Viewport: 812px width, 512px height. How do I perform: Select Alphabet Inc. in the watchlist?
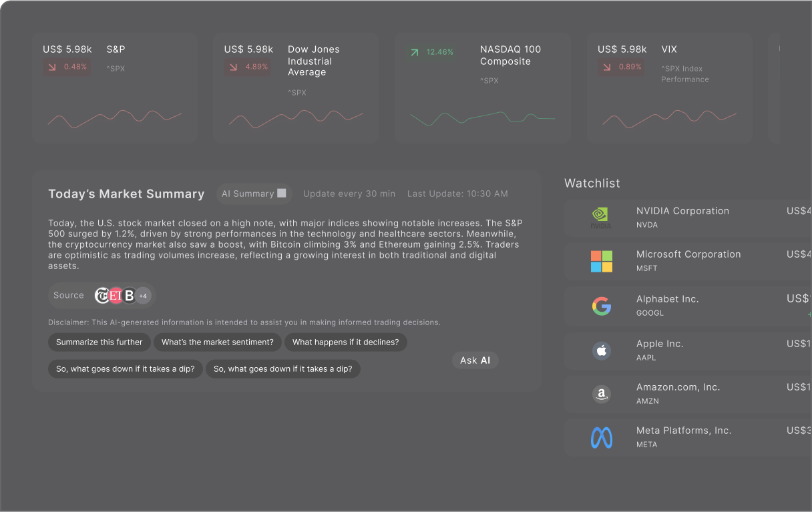click(x=688, y=306)
